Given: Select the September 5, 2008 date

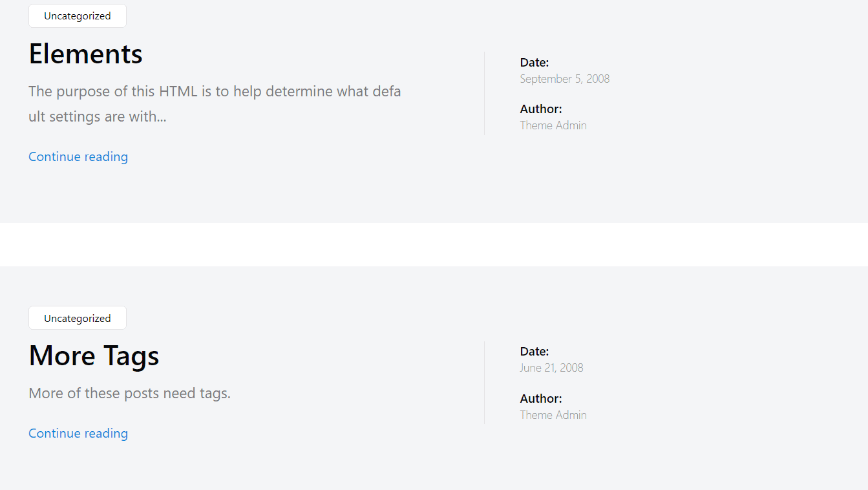Looking at the screenshot, I should pos(565,79).
